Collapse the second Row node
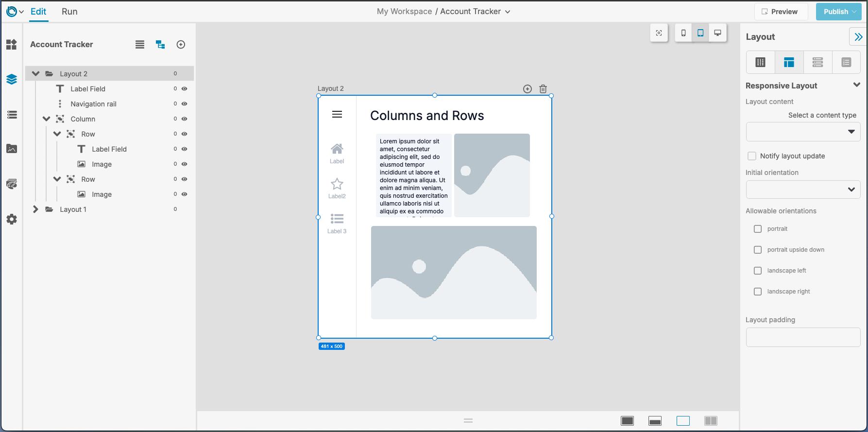The image size is (868, 432). tap(57, 179)
